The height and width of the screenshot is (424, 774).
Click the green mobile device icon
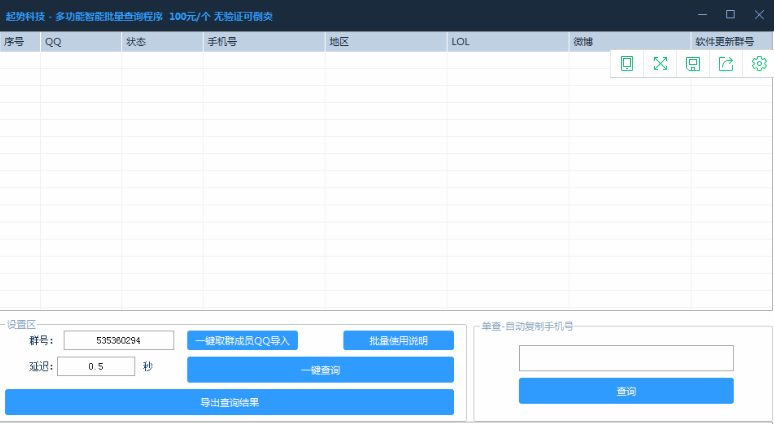(627, 64)
